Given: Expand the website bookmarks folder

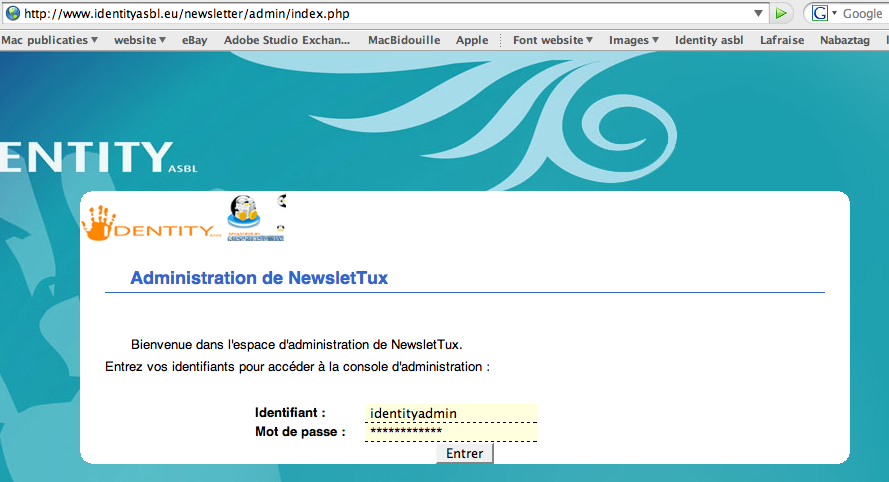Looking at the screenshot, I should click(x=140, y=40).
